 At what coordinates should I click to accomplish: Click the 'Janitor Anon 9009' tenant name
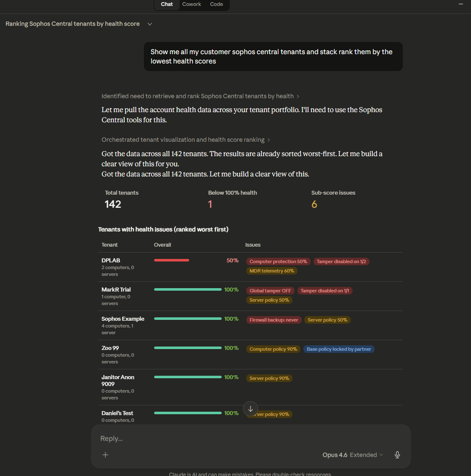tap(118, 380)
